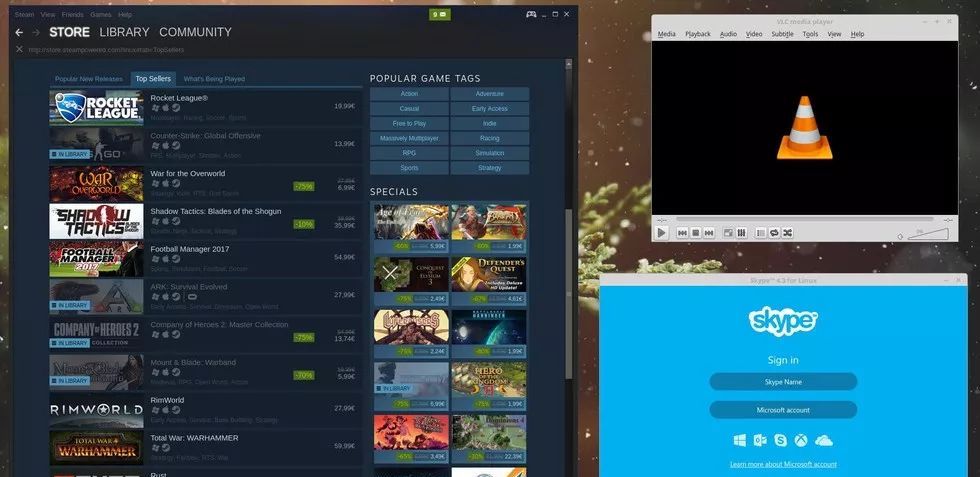Open the STORE section in Steam
The image size is (980, 477).
point(69,32)
